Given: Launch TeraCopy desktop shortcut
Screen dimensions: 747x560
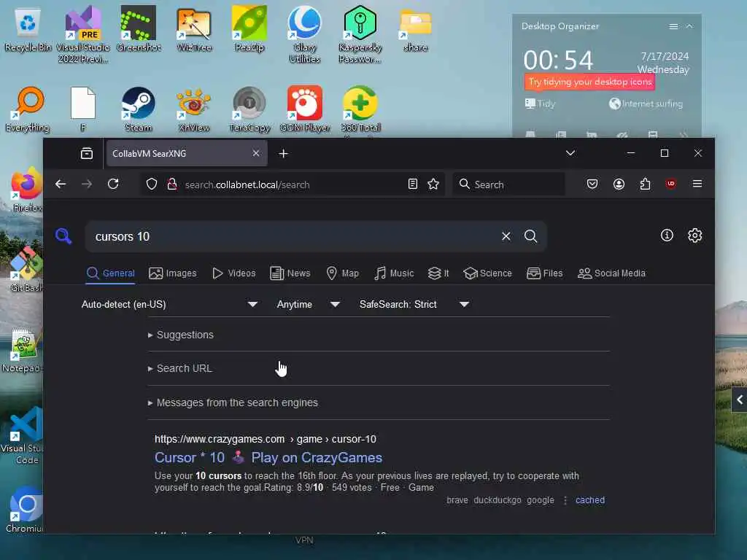Looking at the screenshot, I should 249,109.
